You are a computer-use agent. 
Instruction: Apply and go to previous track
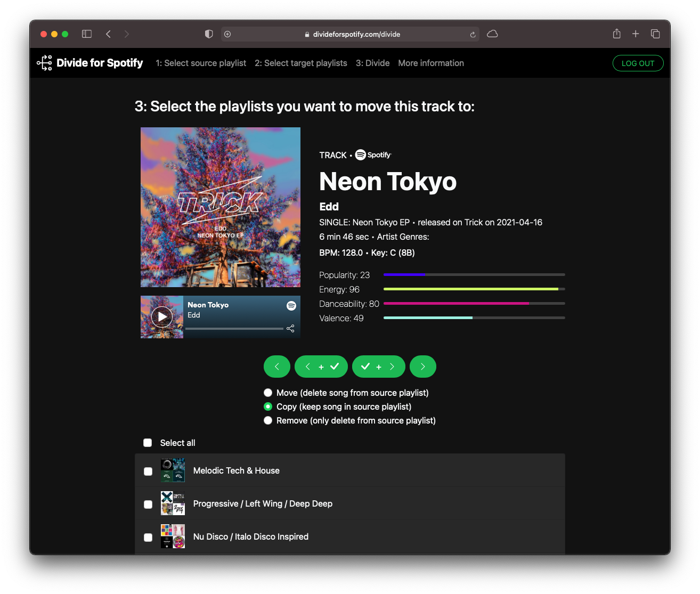[321, 367]
